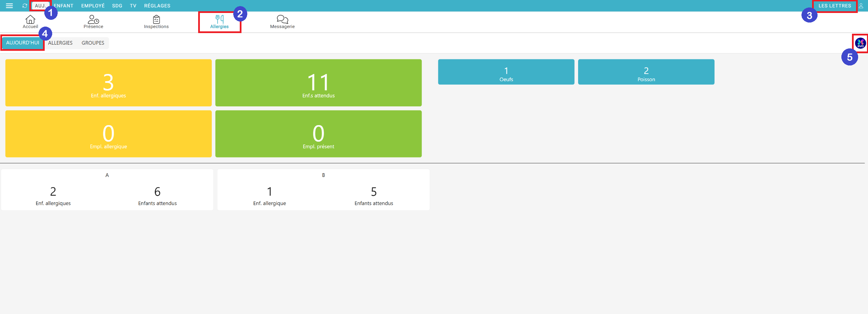868x314 pixels.
Task: Select the AUJ. top menu item
Action: click(40, 6)
